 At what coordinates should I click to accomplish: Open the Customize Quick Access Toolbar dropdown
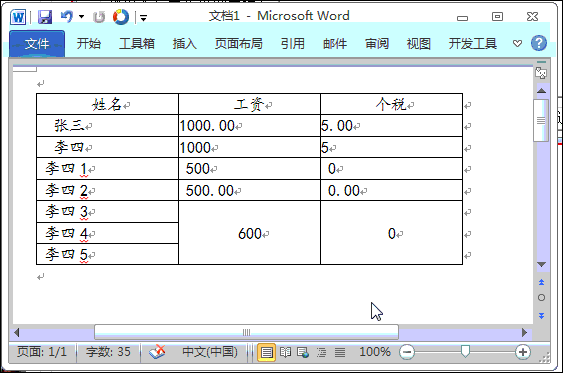(143, 17)
